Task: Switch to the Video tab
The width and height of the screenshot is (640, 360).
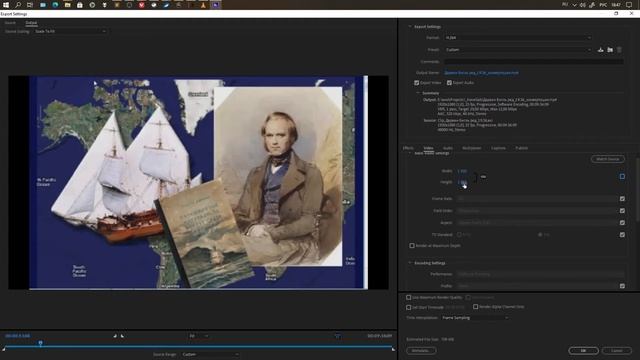Action: coord(428,148)
